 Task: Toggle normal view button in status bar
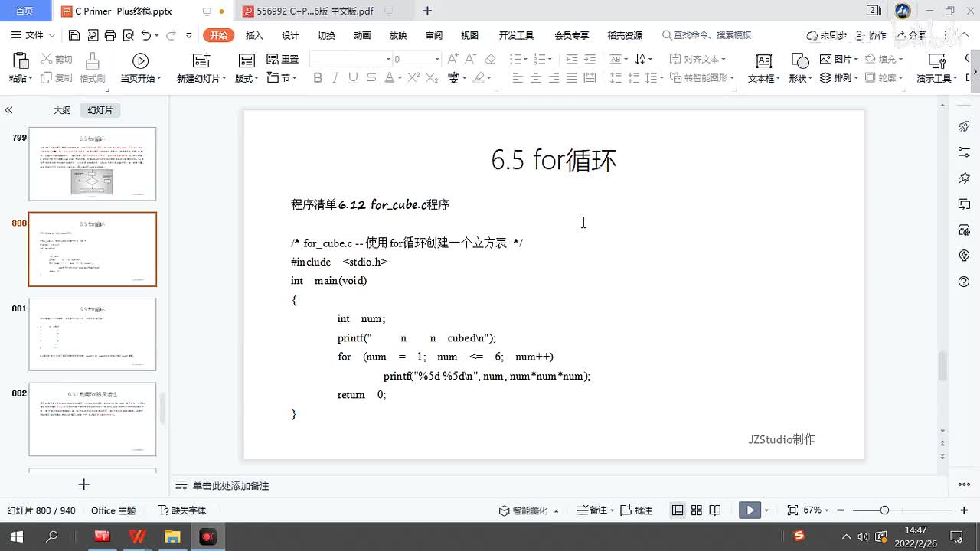click(x=678, y=510)
